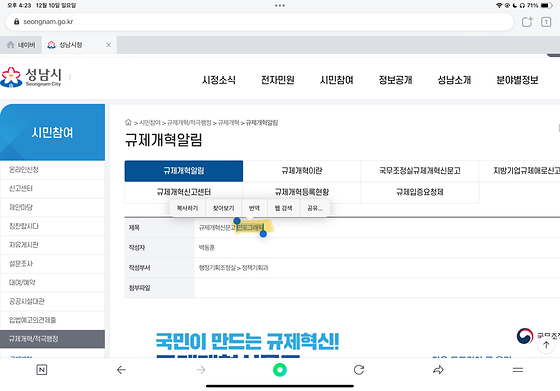Screen dimensions: 560x391
Task: Choose 웹 검색 in the selection popup
Action: (x=283, y=208)
